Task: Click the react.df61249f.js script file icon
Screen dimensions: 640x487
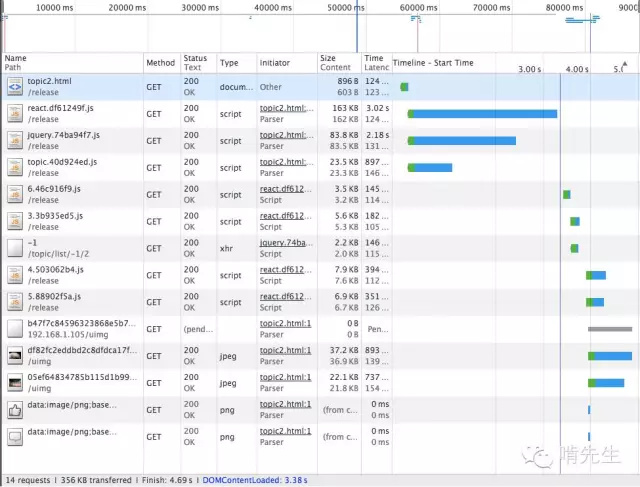Action: coord(15,114)
